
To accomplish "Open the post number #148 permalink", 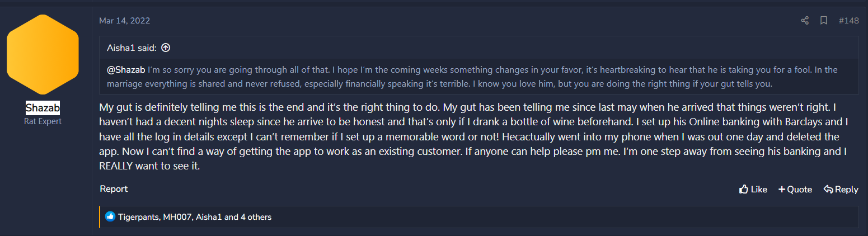I will tap(848, 21).
